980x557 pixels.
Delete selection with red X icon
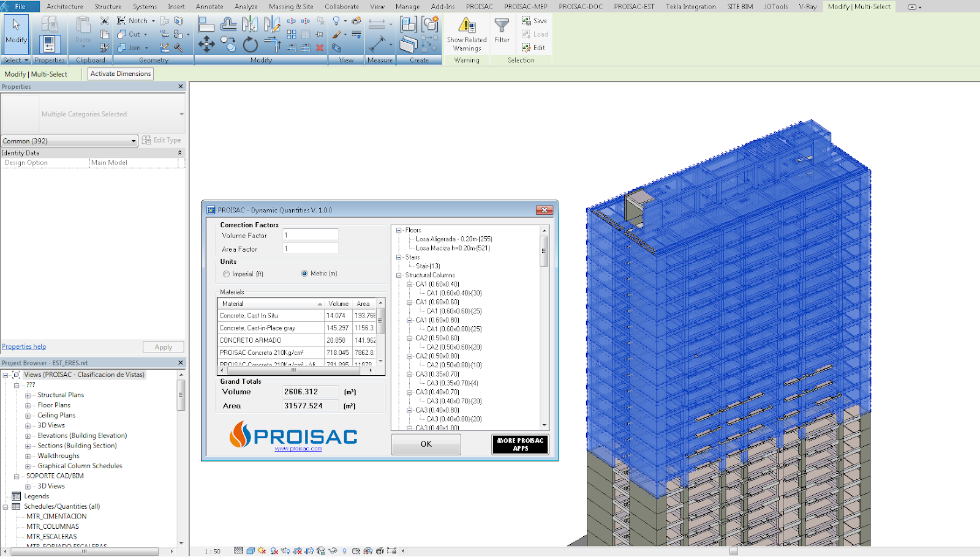[320, 48]
